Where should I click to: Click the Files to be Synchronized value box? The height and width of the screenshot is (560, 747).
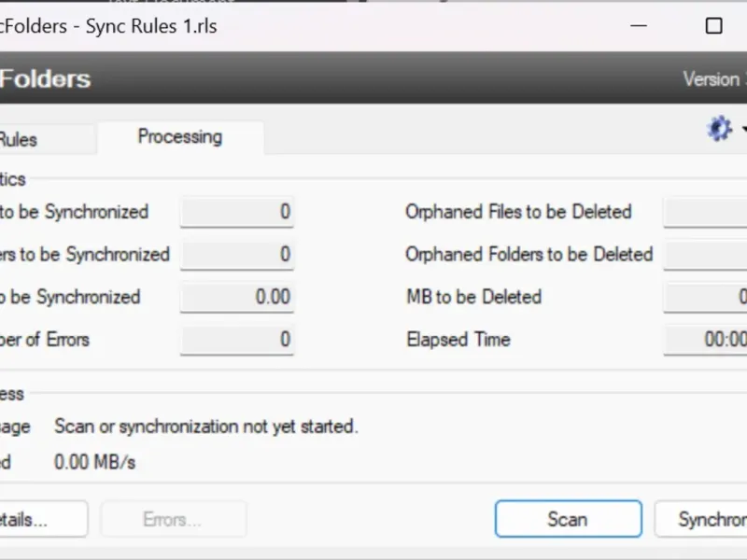click(237, 212)
